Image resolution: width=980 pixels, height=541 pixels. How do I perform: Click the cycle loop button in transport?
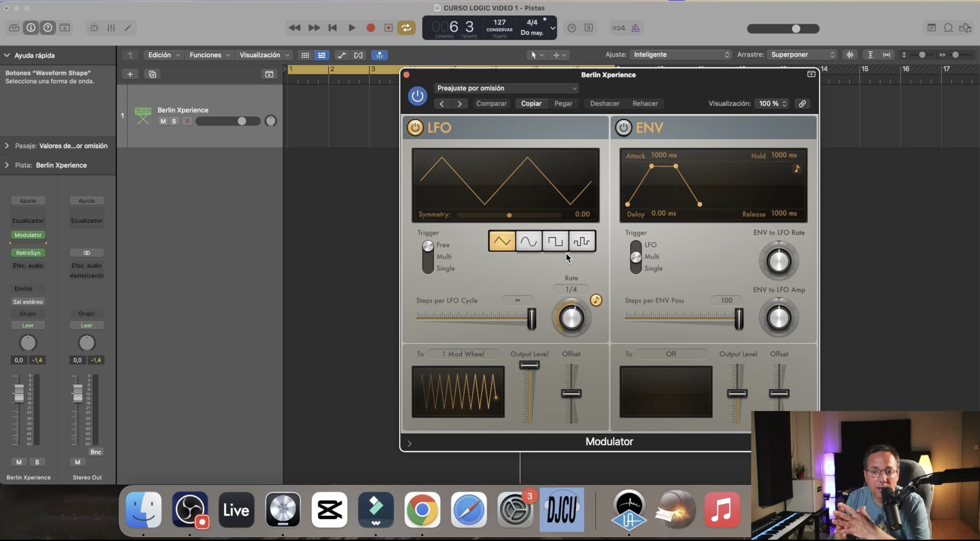(406, 28)
